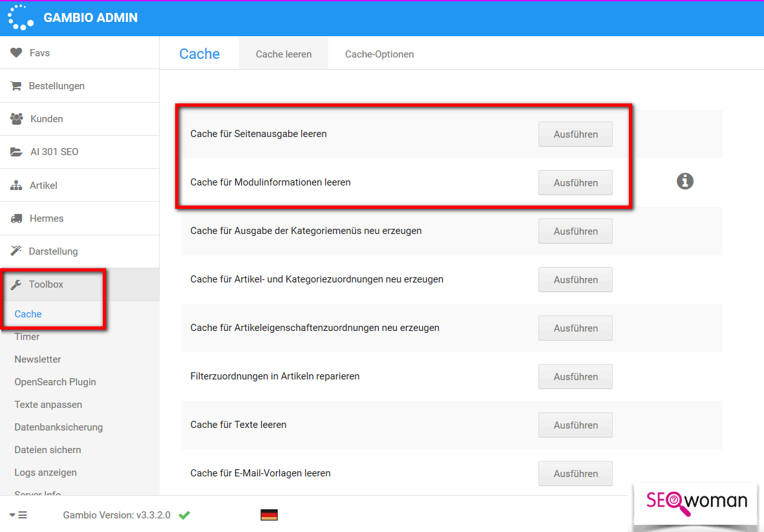Click the 'Cache für Seitenausgabe leeren' label
764x532 pixels.
[x=259, y=134]
